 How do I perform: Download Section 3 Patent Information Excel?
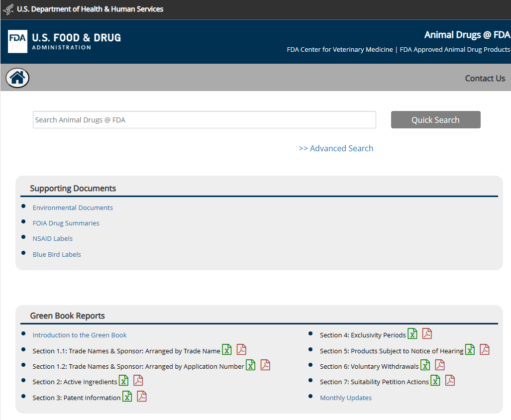click(x=127, y=397)
